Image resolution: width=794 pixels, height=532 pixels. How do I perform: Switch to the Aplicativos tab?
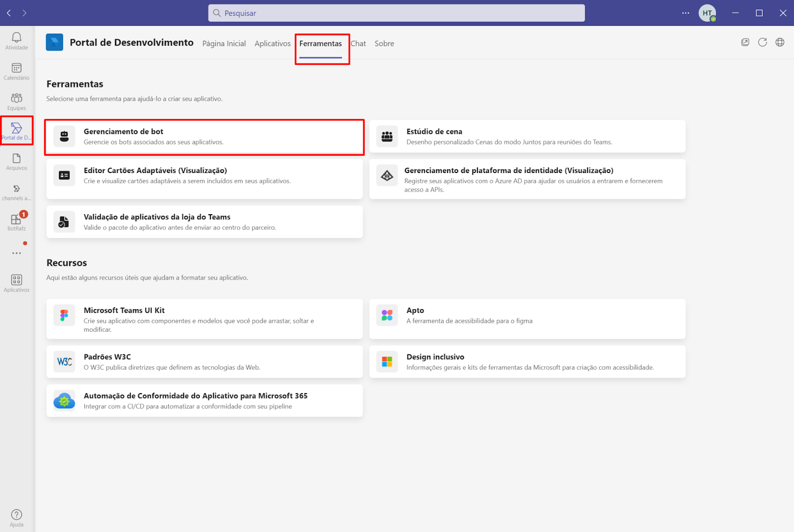tap(272, 44)
